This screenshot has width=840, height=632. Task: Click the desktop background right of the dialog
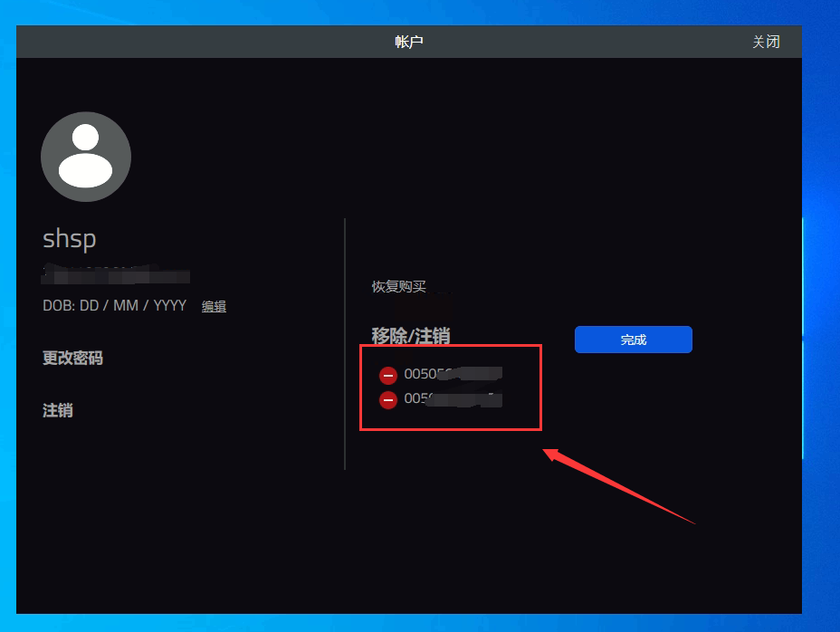(x=821, y=272)
